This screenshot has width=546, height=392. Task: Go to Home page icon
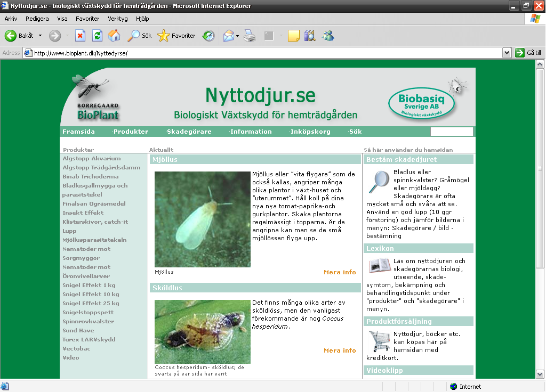[114, 36]
